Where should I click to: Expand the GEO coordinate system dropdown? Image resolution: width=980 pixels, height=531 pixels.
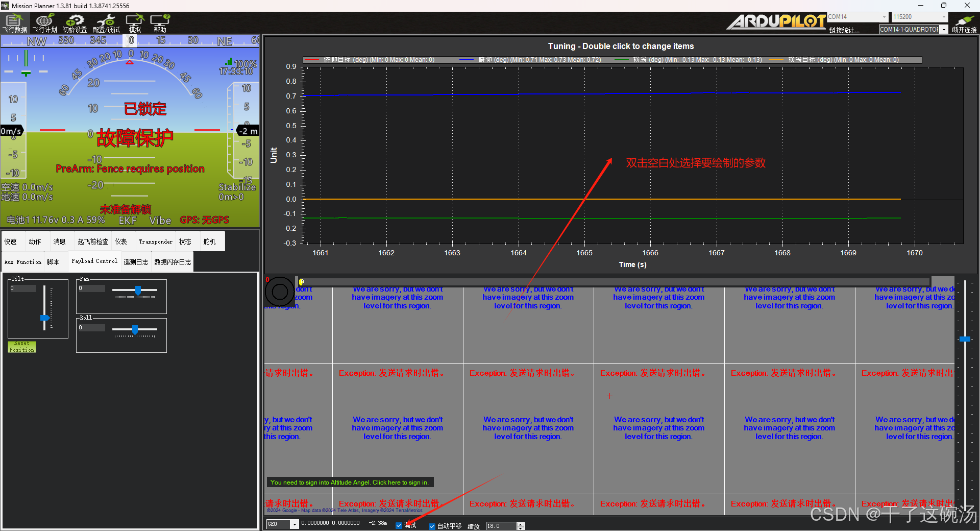[x=295, y=524]
